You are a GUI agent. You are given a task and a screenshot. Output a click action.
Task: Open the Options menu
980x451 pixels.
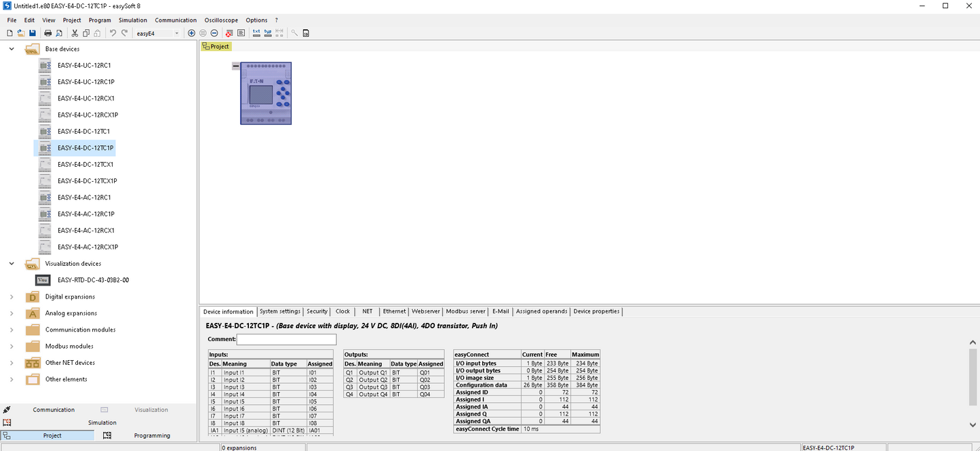[256, 20]
